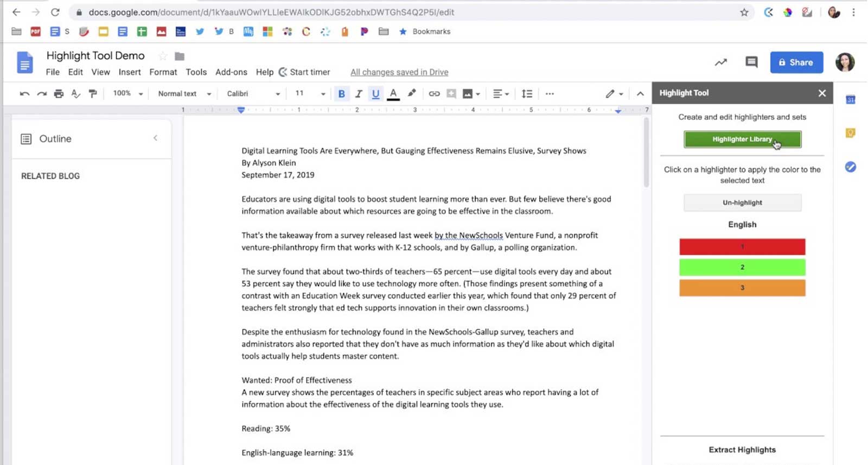This screenshot has height=465, width=868.
Task: Open Google Keep side panel icon
Action: pyautogui.click(x=851, y=133)
